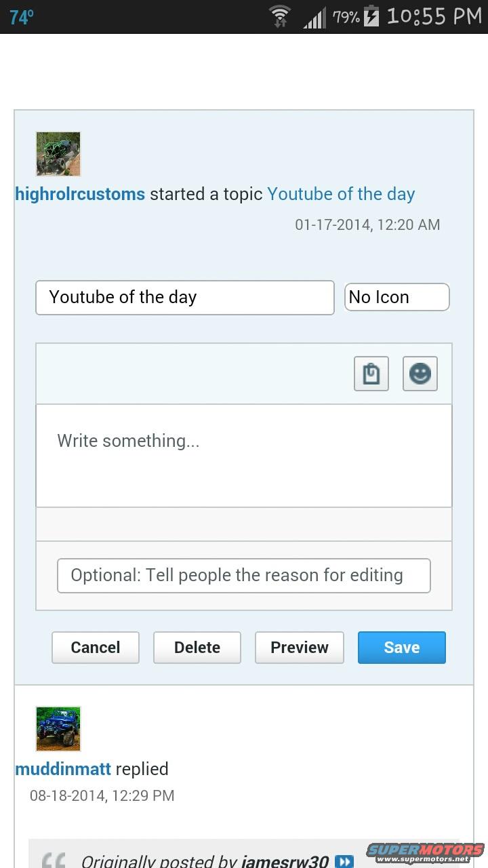Tap the battery charging icon
This screenshot has width=488, height=868.
(x=371, y=16)
